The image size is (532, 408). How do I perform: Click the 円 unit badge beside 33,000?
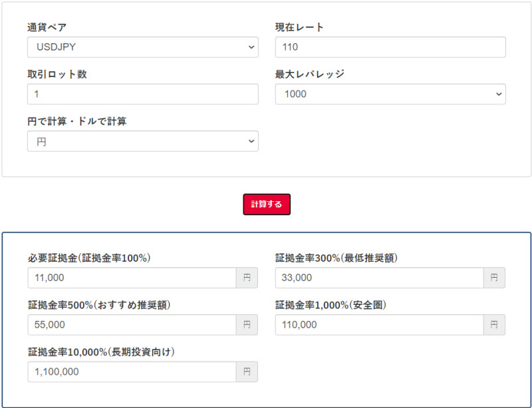pos(494,278)
